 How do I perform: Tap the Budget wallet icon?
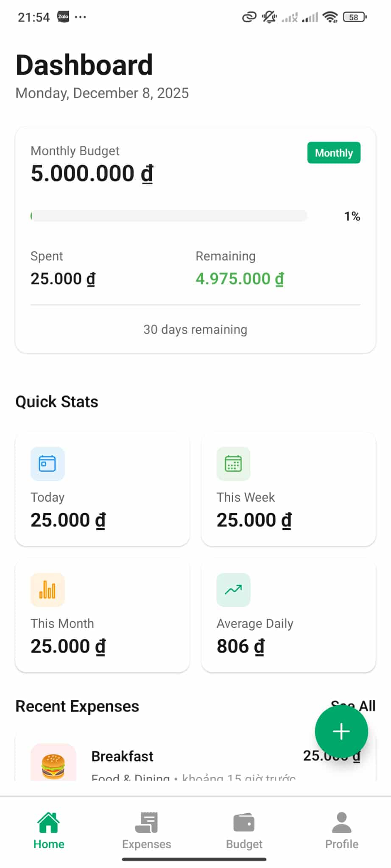[x=244, y=823]
